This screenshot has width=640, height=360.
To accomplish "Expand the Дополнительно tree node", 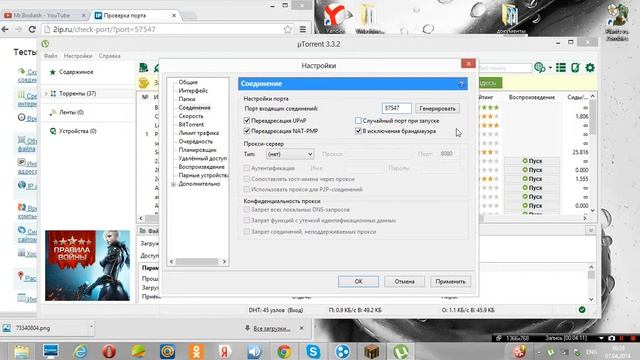I will coord(173,184).
